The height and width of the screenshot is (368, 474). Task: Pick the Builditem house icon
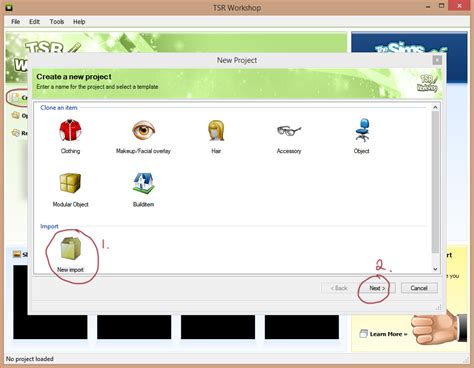pyautogui.click(x=144, y=183)
